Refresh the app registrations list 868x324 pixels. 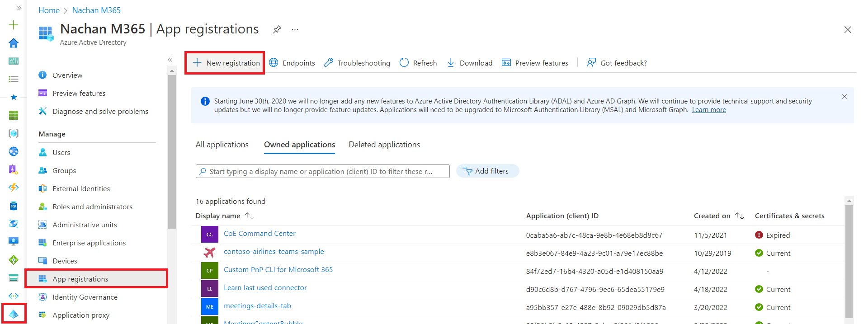418,63
